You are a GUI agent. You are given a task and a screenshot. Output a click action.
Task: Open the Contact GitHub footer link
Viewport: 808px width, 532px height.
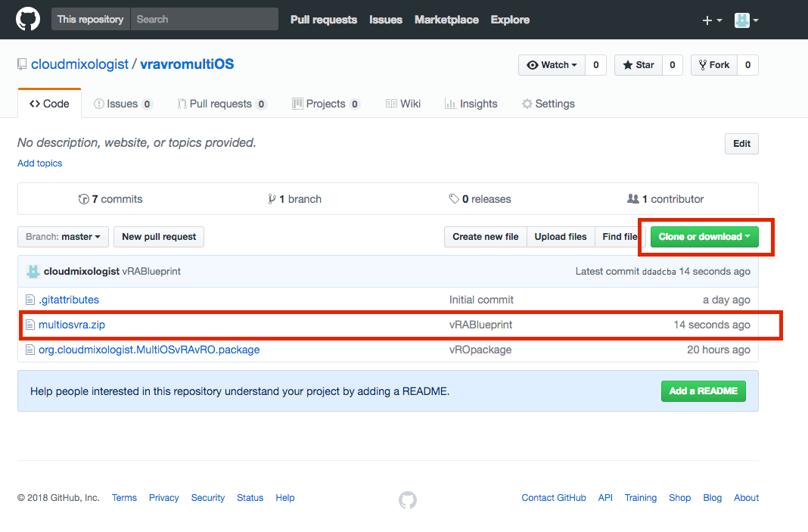554,497
